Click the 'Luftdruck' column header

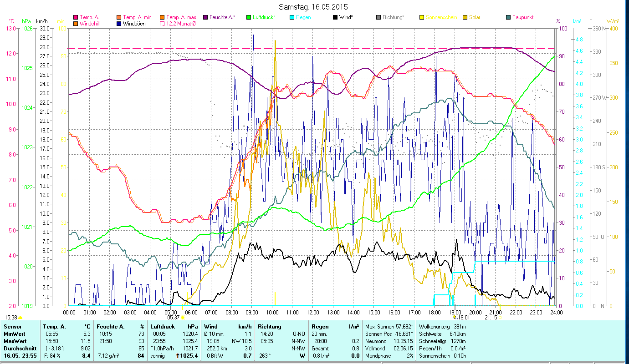click(162, 327)
